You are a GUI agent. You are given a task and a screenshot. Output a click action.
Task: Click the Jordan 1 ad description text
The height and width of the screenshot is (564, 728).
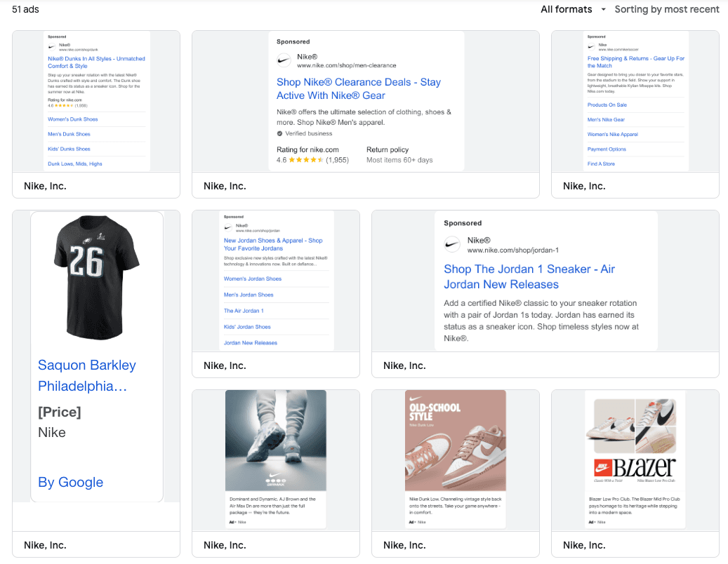click(x=541, y=321)
